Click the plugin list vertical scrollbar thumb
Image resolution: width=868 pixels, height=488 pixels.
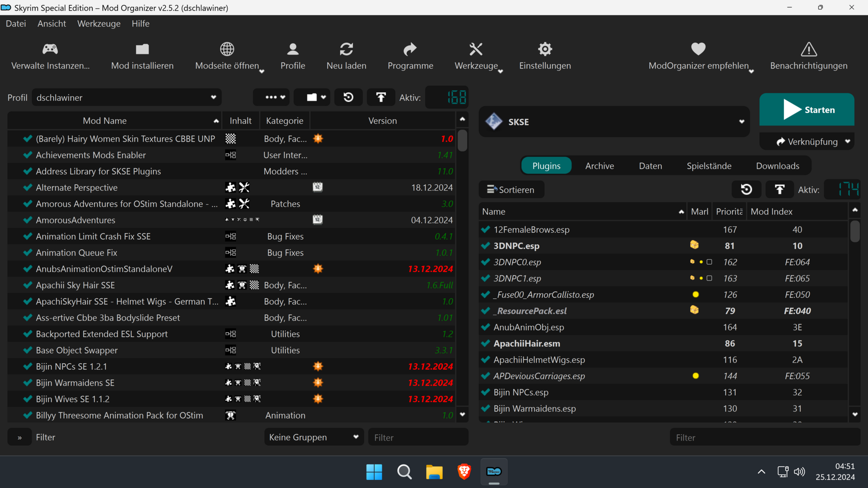click(854, 231)
